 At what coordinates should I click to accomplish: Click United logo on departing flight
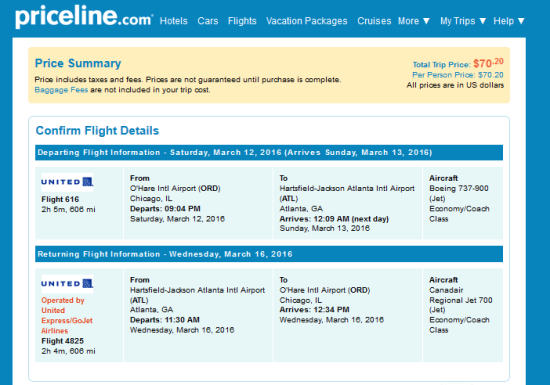point(67,182)
